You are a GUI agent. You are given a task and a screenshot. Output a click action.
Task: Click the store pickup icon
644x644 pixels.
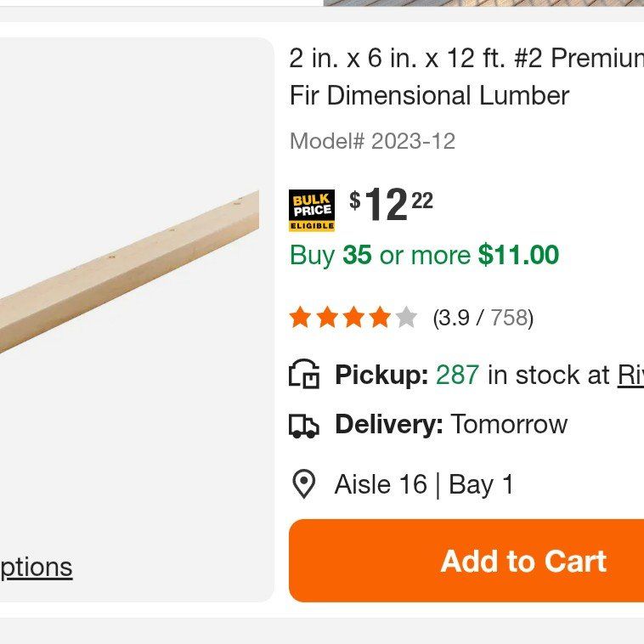[x=304, y=375]
